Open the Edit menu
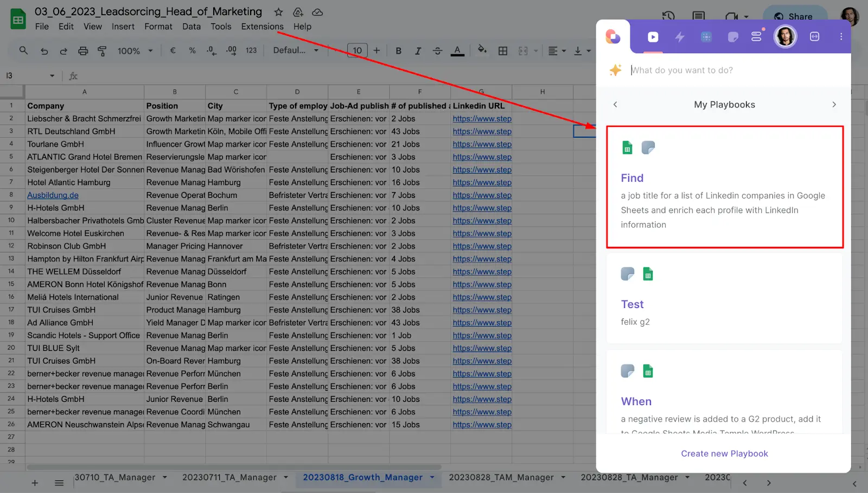 coord(66,27)
